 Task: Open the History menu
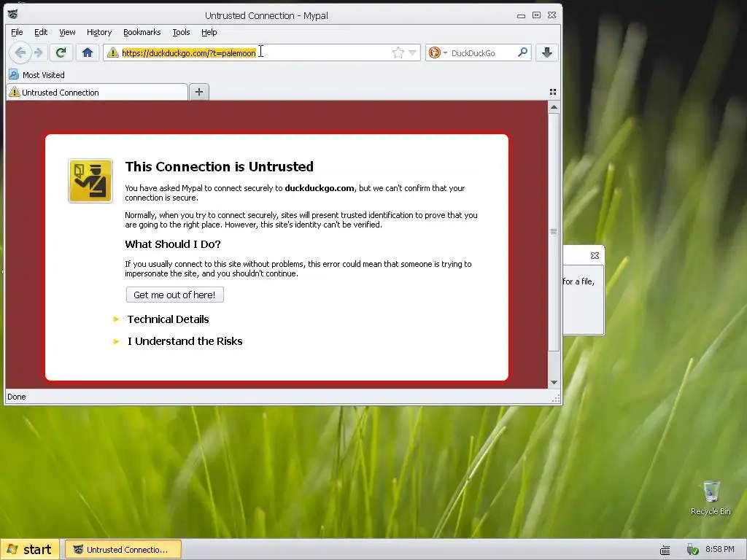pyautogui.click(x=99, y=32)
